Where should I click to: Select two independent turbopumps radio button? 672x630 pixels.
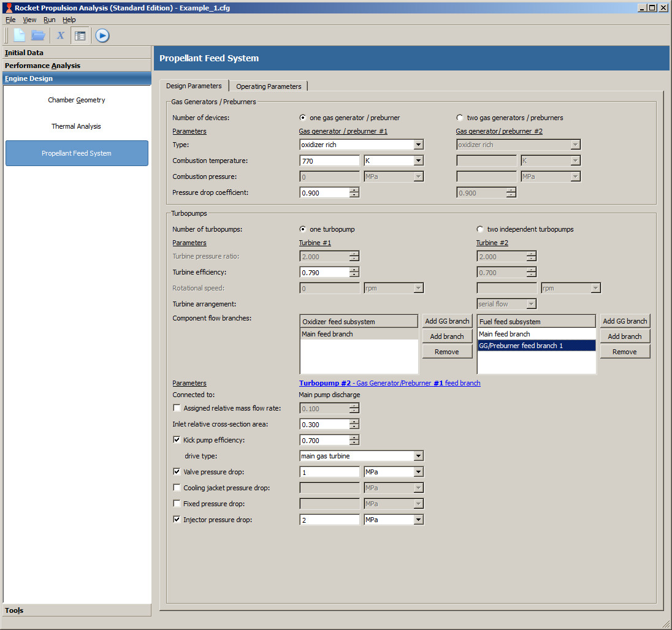click(x=480, y=229)
